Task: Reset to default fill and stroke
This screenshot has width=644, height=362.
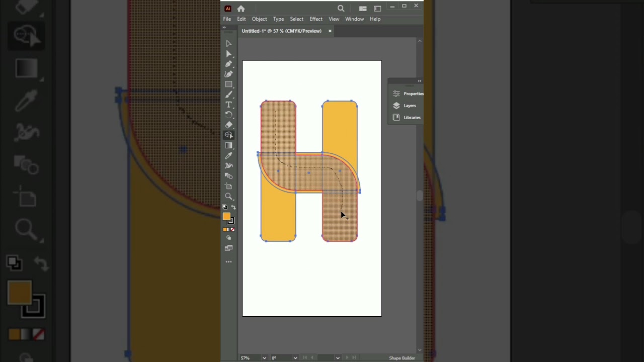Action: click(225, 207)
